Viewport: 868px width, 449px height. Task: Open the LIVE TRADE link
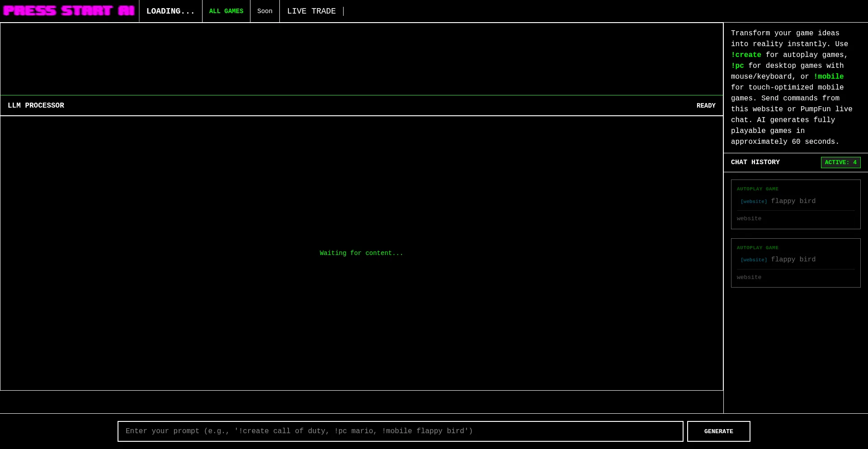(x=311, y=11)
